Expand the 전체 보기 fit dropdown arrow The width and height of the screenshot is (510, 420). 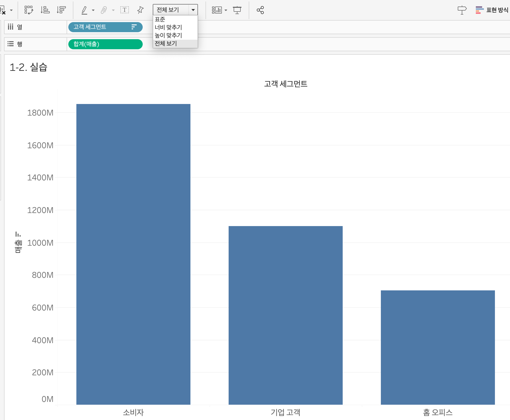193,10
